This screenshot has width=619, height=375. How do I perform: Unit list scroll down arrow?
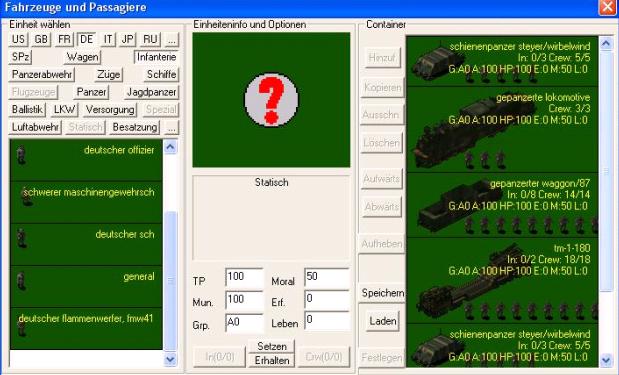(x=170, y=359)
